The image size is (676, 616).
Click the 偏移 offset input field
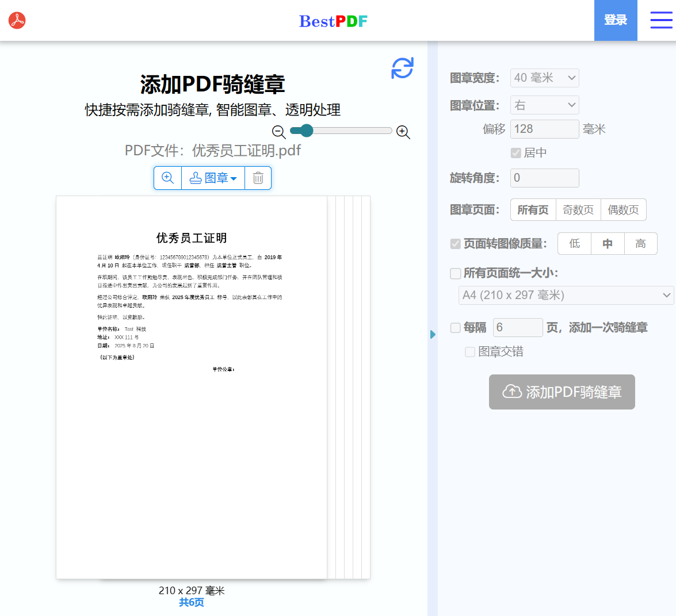(544, 129)
